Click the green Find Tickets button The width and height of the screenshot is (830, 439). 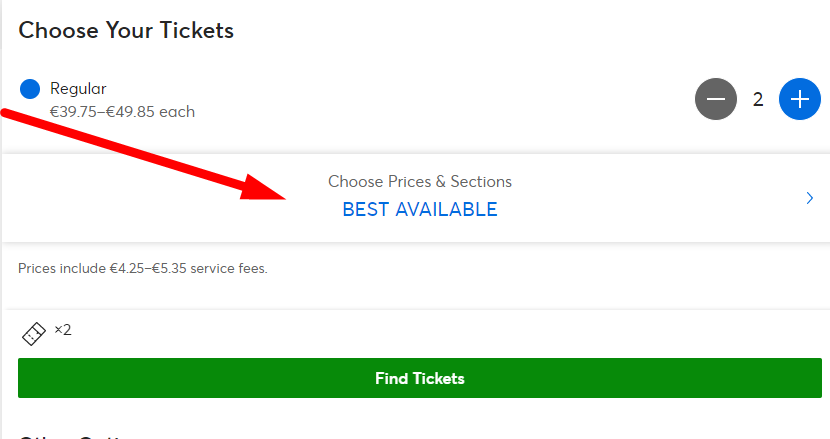pyautogui.click(x=420, y=378)
